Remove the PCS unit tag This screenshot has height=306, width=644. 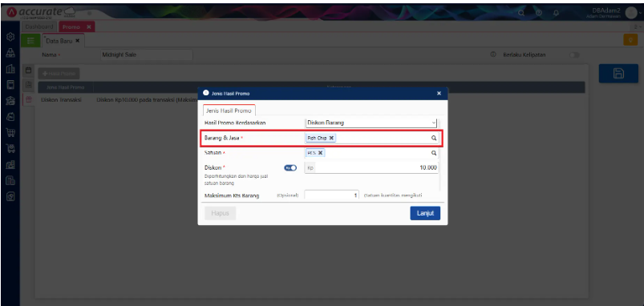pyautogui.click(x=320, y=152)
